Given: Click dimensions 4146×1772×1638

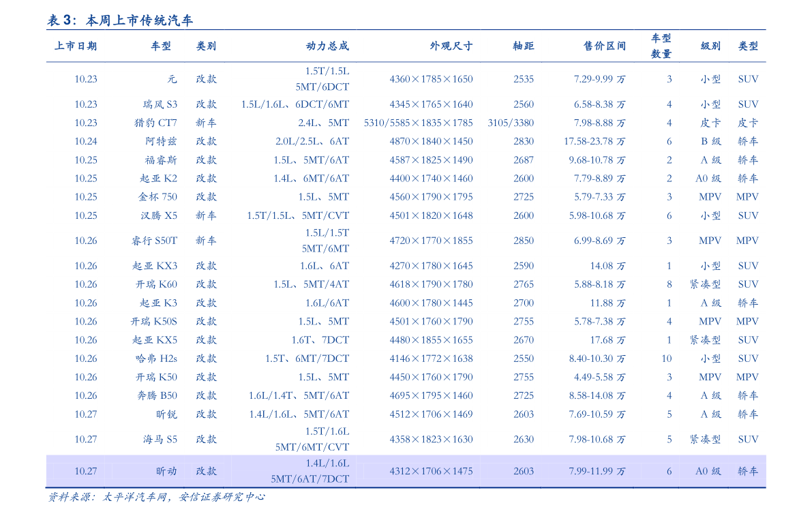Looking at the screenshot, I should pyautogui.click(x=432, y=359).
